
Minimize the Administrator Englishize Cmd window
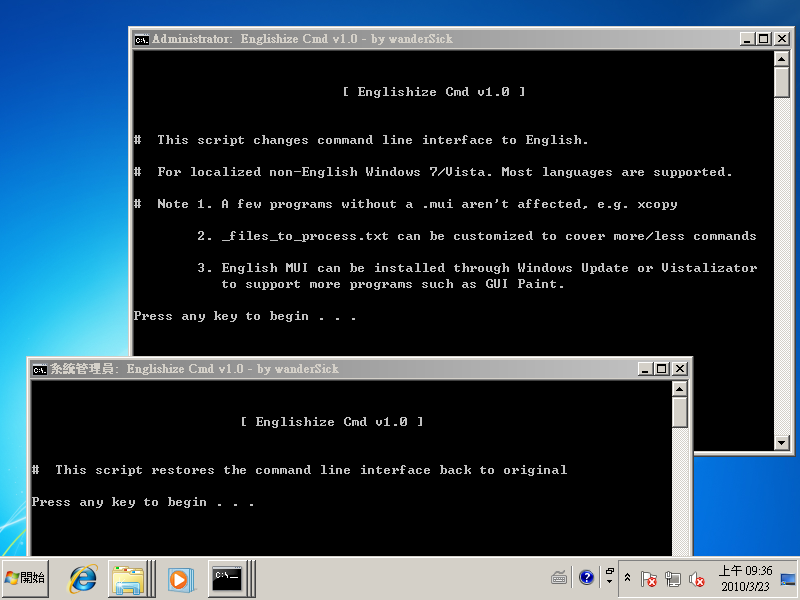[x=747, y=39]
